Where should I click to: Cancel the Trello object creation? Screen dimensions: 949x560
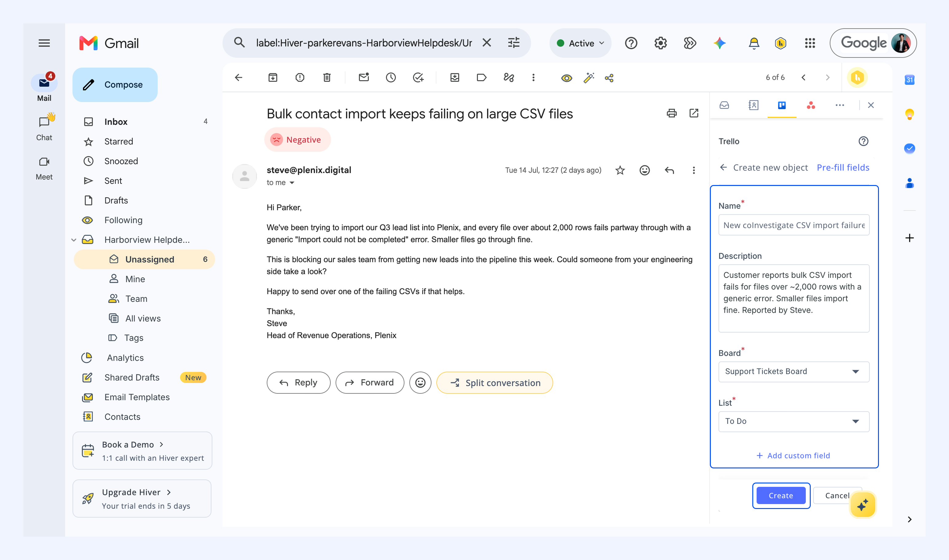pos(837,496)
